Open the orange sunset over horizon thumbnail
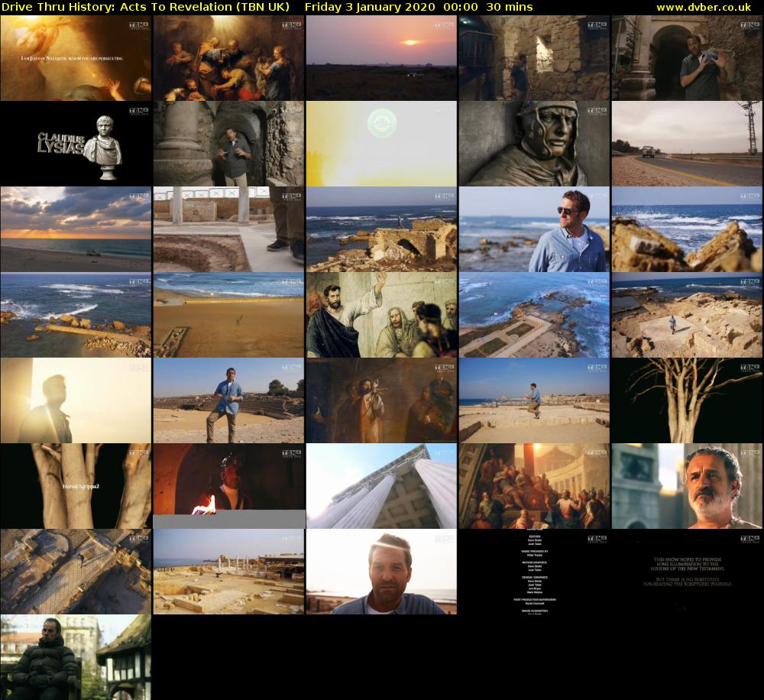Screen dimensions: 764x700 click(381, 58)
